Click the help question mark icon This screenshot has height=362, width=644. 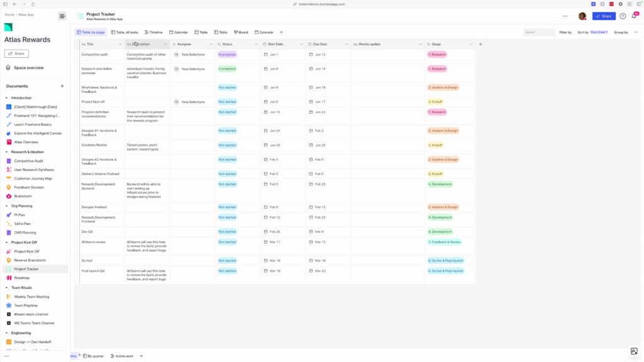(623, 16)
